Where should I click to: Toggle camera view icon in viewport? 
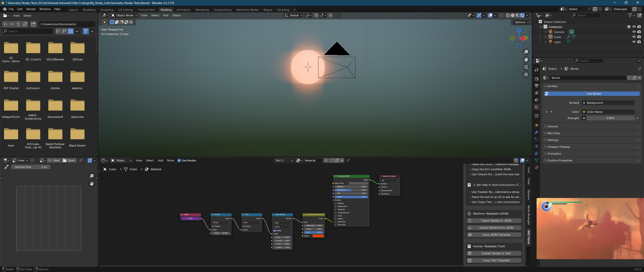point(526,67)
